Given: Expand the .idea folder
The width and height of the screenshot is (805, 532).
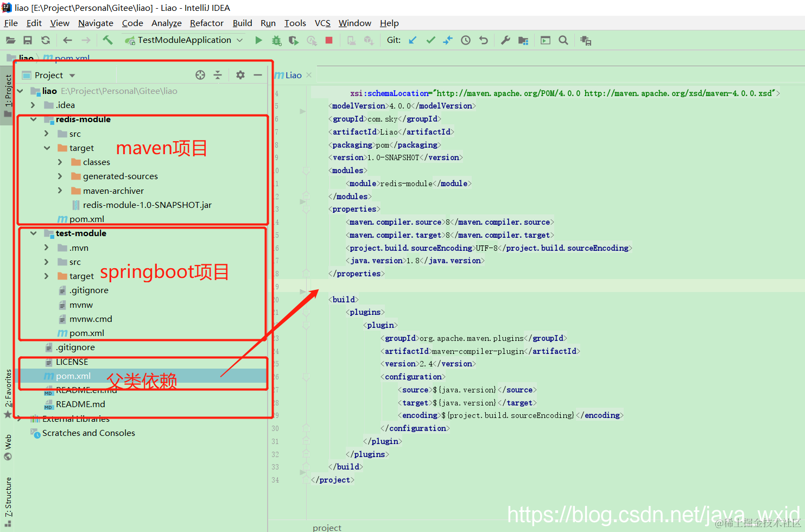Looking at the screenshot, I should pyautogui.click(x=33, y=105).
